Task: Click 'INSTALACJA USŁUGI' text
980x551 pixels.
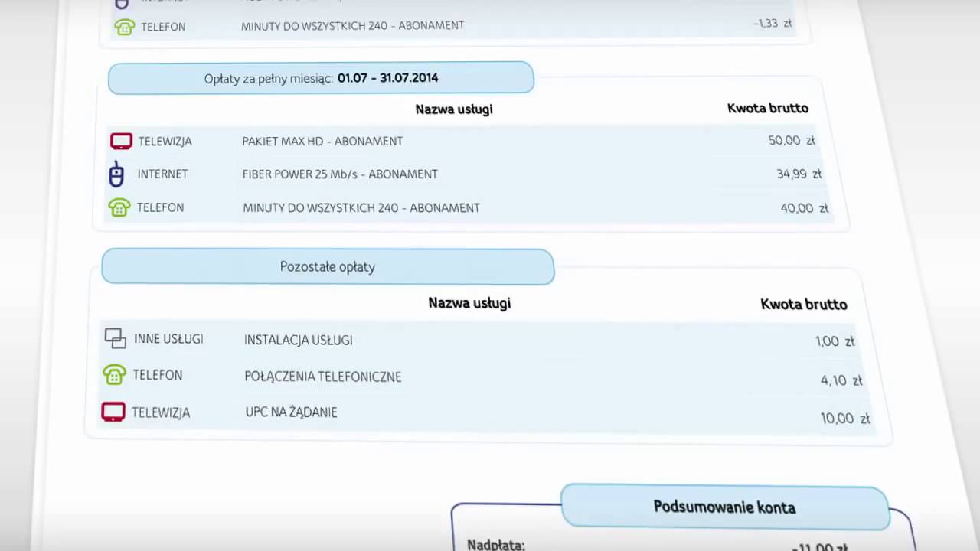Action: (299, 340)
